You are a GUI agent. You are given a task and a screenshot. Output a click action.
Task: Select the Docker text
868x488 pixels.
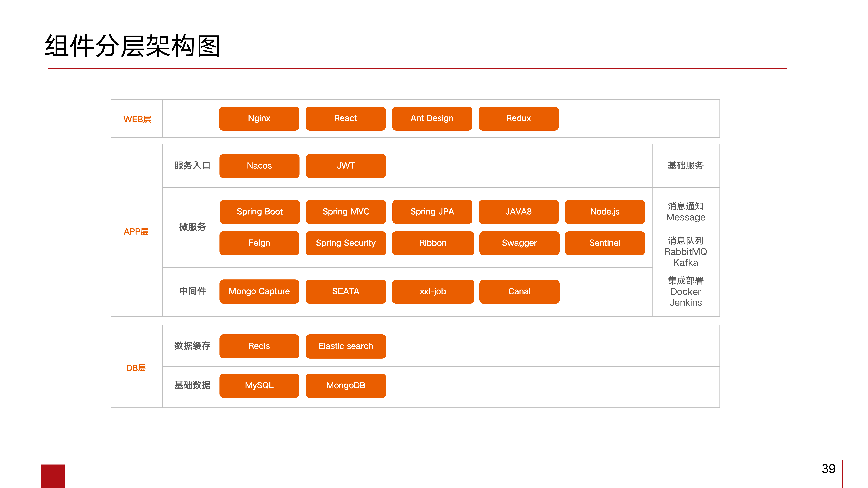point(686,292)
